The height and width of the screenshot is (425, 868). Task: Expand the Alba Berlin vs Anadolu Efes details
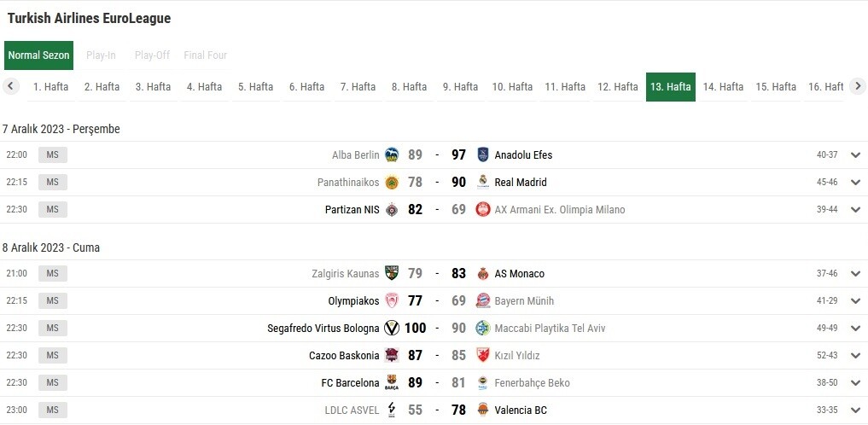[856, 155]
